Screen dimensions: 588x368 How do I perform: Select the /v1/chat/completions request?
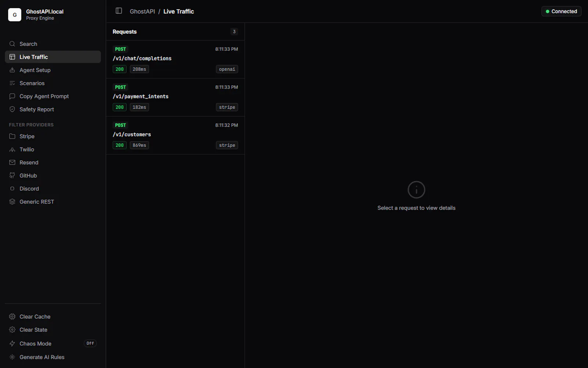pyautogui.click(x=175, y=59)
